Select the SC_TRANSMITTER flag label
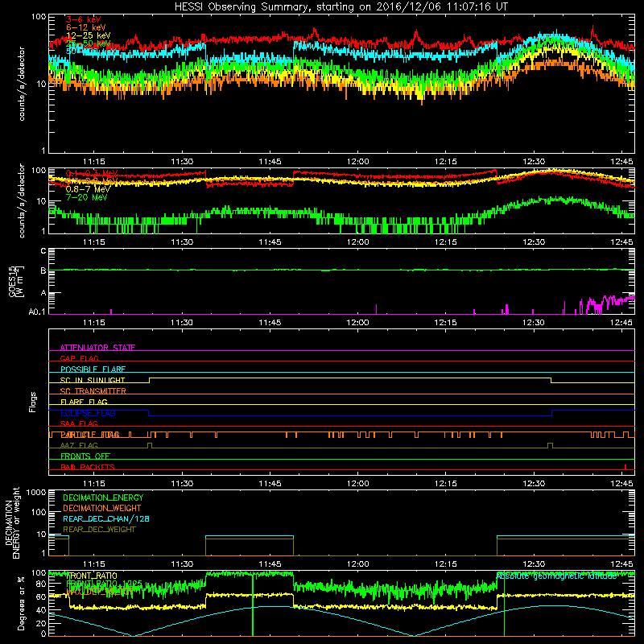 93,391
